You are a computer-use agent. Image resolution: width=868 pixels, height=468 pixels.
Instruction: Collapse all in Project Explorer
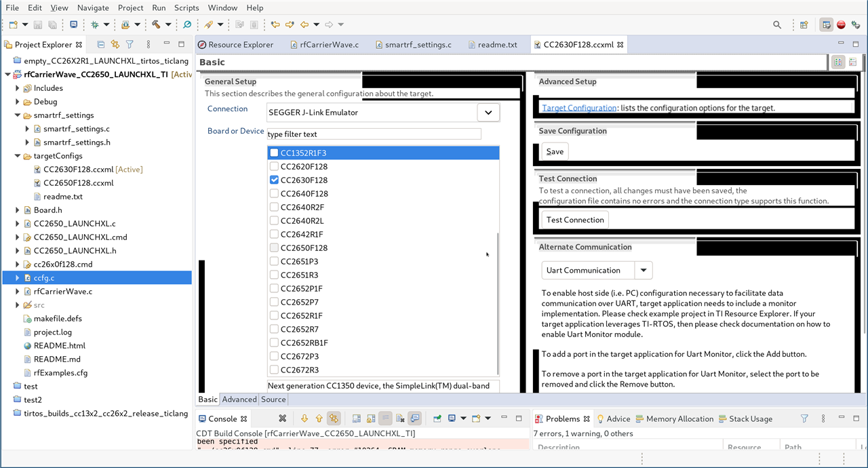tap(101, 44)
